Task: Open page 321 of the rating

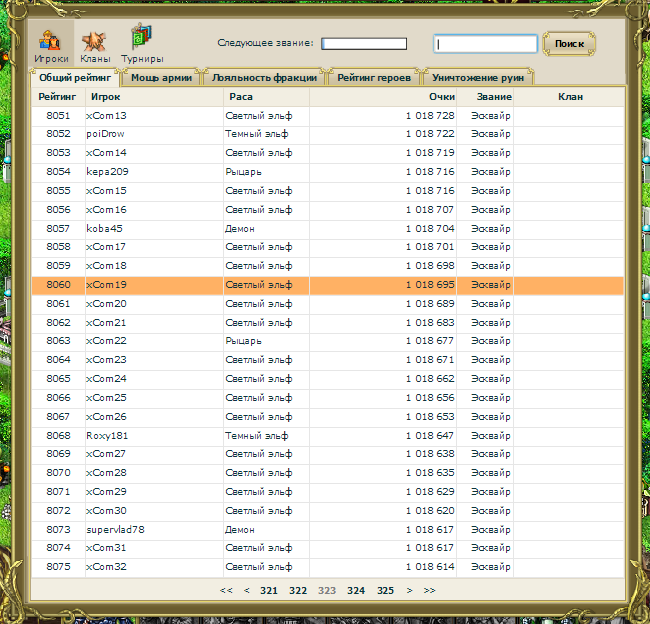Action: (x=269, y=591)
